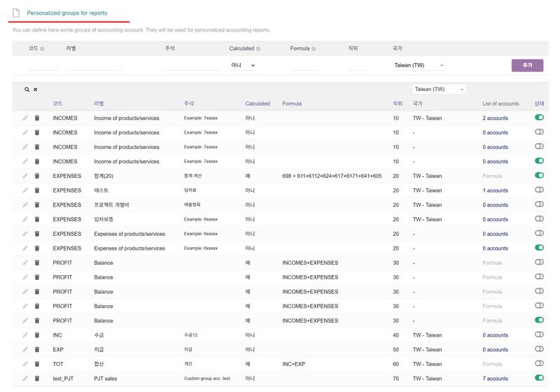Click the magnifier search icon above the table
Screen dimensions: 560x392
tap(27, 90)
